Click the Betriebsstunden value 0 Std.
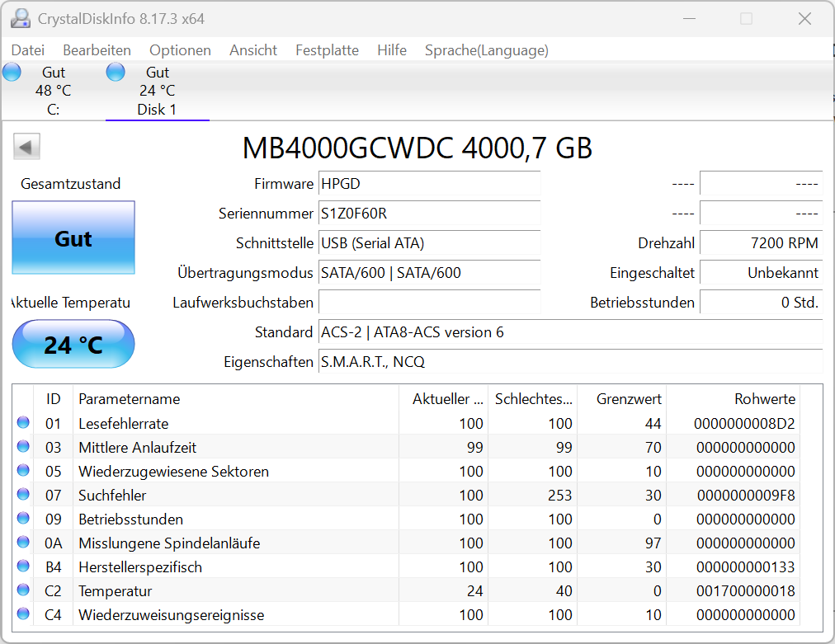835x644 pixels. [x=761, y=303]
